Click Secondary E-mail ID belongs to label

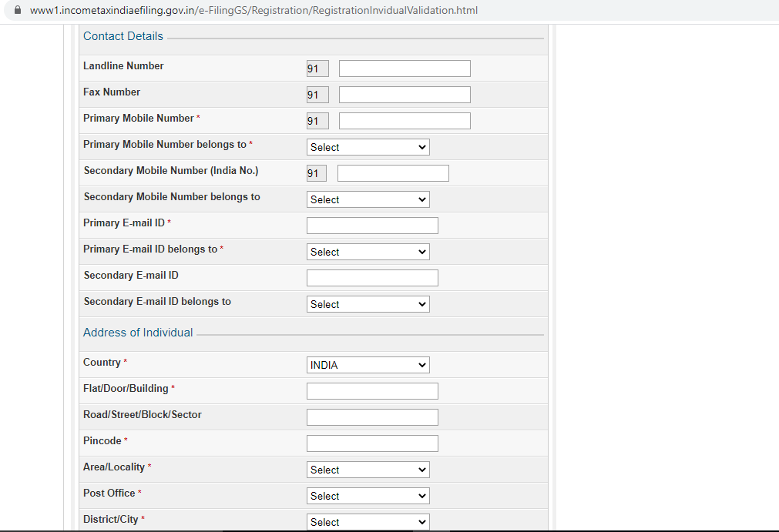tap(157, 302)
